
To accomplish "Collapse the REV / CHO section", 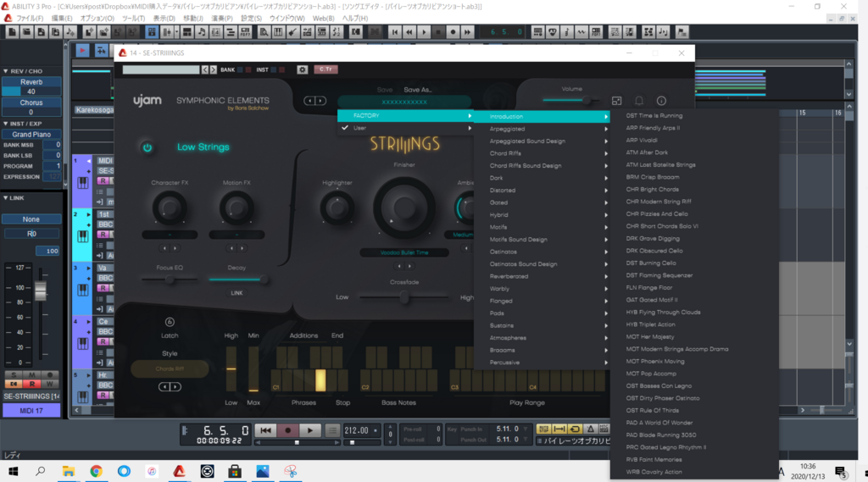I will coord(6,71).
